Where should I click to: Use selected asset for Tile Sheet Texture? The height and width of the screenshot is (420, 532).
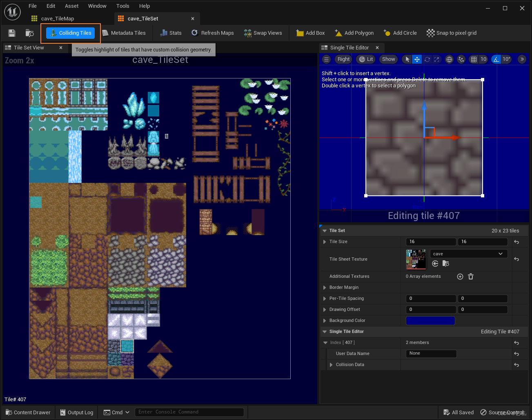pyautogui.click(x=435, y=264)
